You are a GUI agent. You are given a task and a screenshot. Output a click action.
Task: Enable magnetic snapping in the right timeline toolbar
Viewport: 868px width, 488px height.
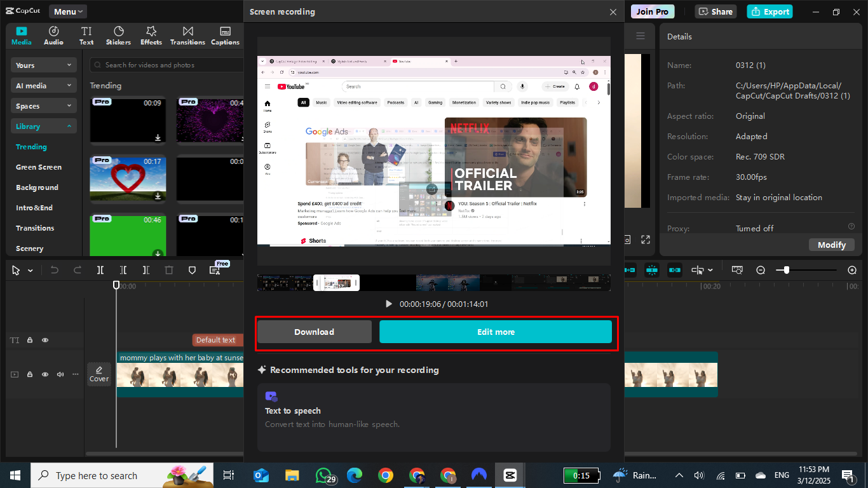pos(652,269)
